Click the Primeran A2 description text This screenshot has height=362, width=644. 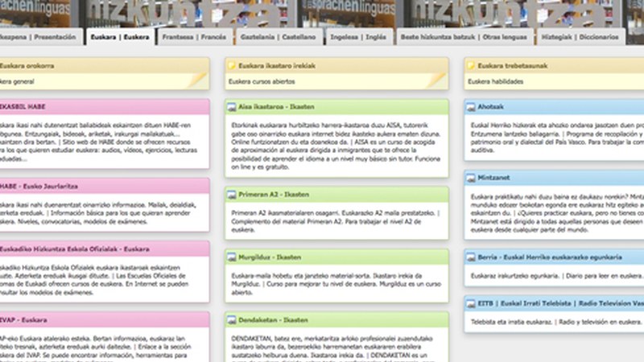tap(336, 222)
